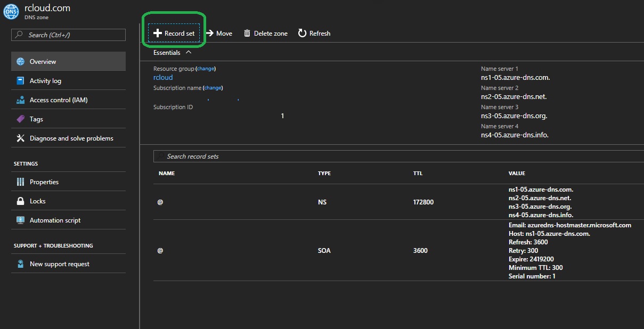Click the Locks padlock icon
Viewport: 644px width, 329px height.
point(21,201)
